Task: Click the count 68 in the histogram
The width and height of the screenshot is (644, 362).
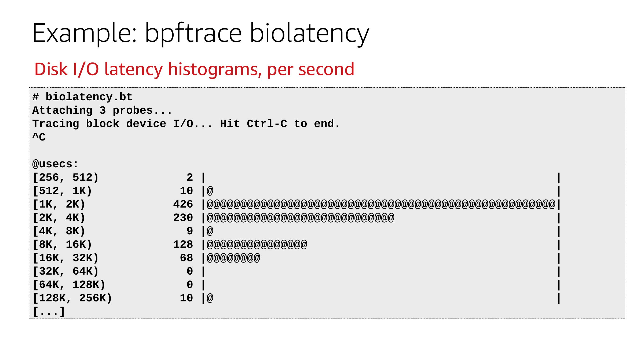Action: coord(186,258)
